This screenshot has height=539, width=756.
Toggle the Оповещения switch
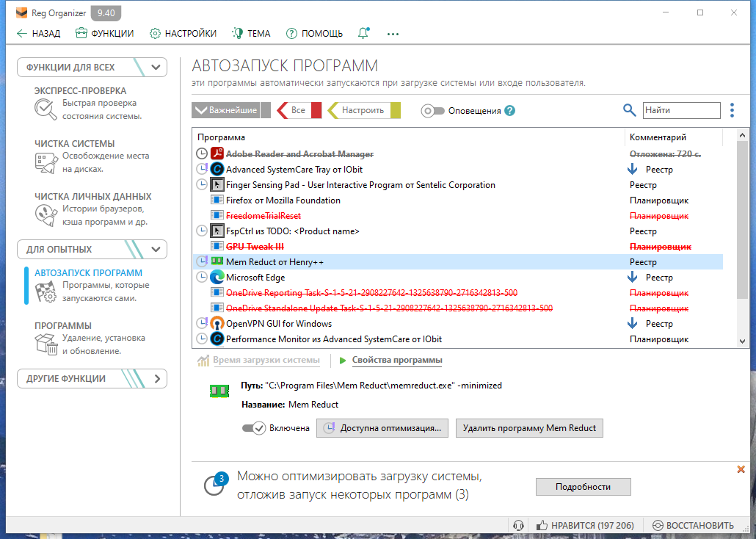(x=432, y=111)
